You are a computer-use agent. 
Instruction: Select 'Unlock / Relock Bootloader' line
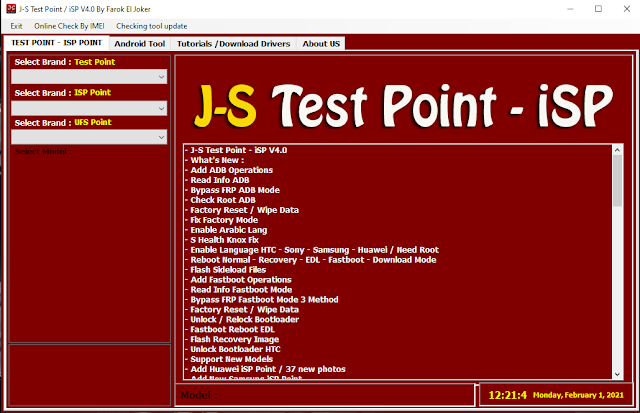pyautogui.click(x=244, y=320)
